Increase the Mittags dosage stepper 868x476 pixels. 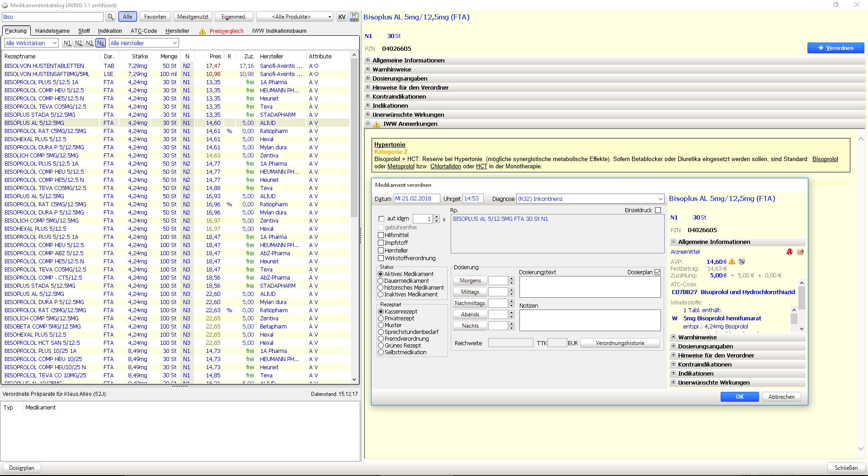[x=511, y=290]
